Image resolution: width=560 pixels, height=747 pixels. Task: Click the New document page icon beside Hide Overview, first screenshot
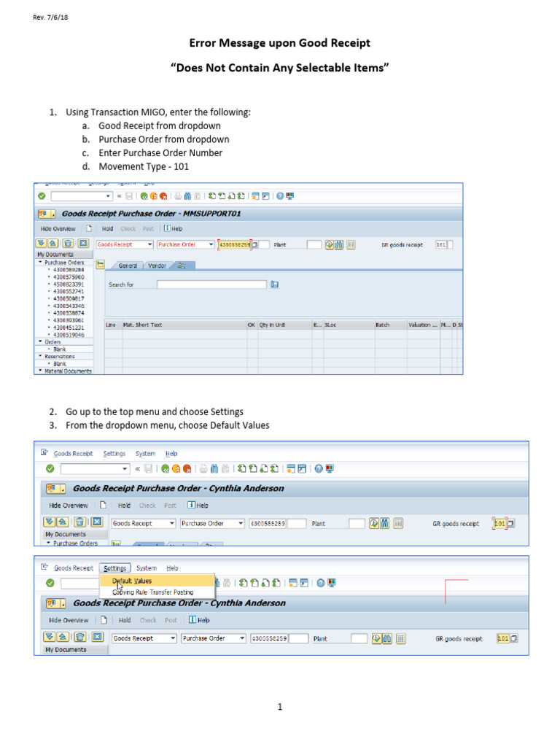click(88, 228)
